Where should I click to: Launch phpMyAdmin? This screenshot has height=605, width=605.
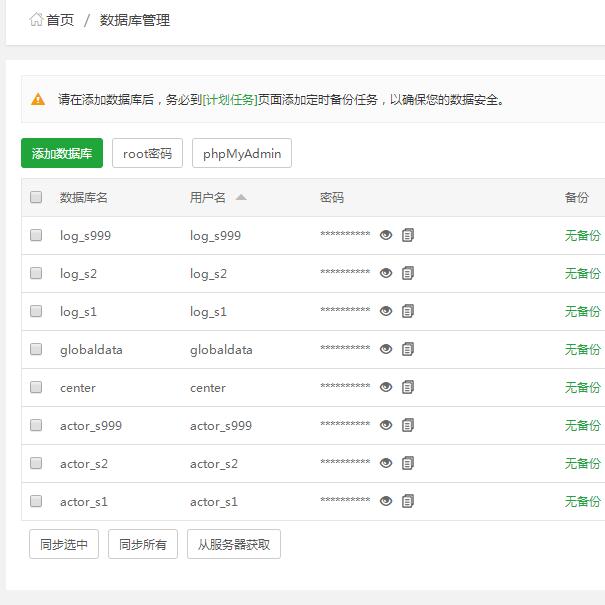(241, 153)
